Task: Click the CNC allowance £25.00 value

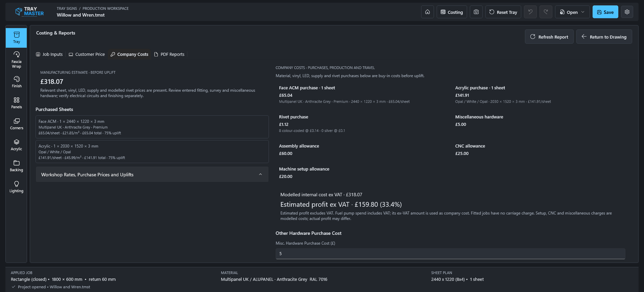Action: pos(462,153)
